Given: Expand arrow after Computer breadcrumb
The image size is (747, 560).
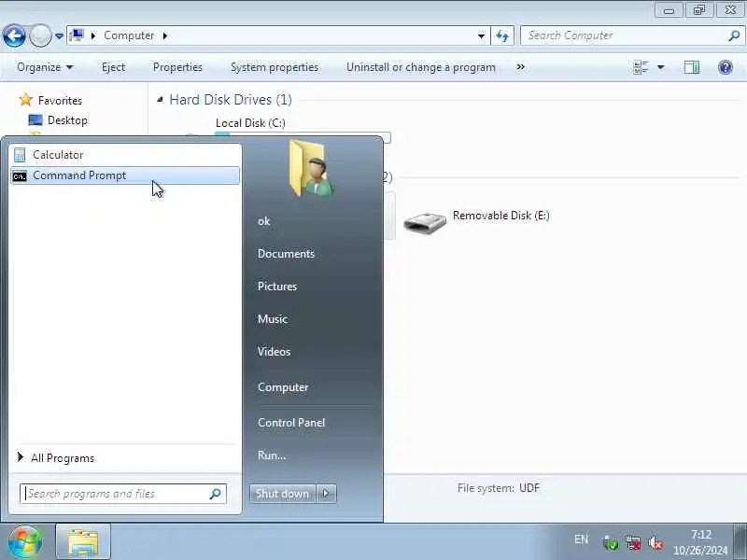Looking at the screenshot, I should 165,35.
